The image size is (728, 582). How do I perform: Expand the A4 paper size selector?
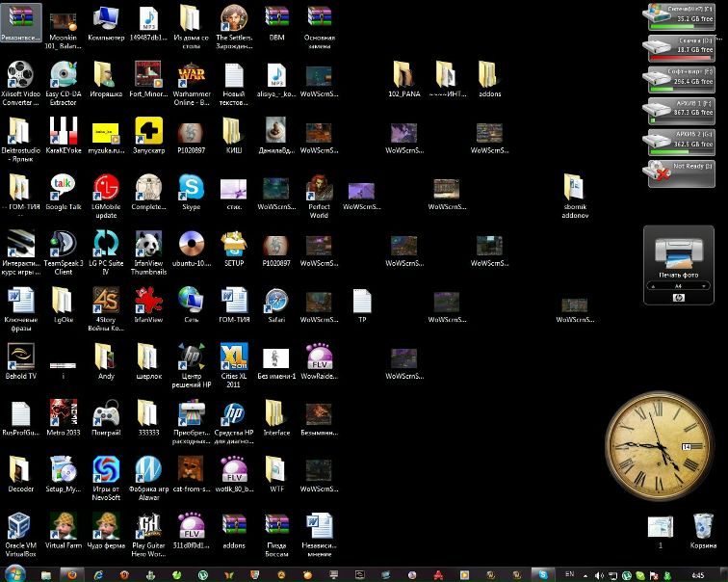tap(678, 286)
